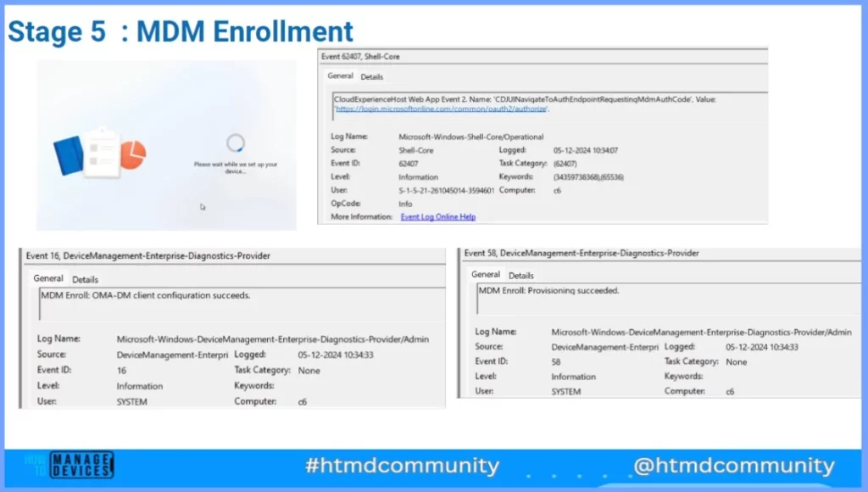Select the Log Name value in Event 58
Screen dimensions: 868x492
pos(701,333)
